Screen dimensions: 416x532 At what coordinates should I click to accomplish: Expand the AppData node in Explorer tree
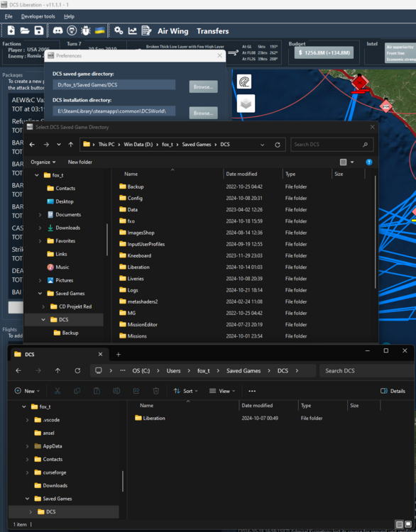coord(27,446)
